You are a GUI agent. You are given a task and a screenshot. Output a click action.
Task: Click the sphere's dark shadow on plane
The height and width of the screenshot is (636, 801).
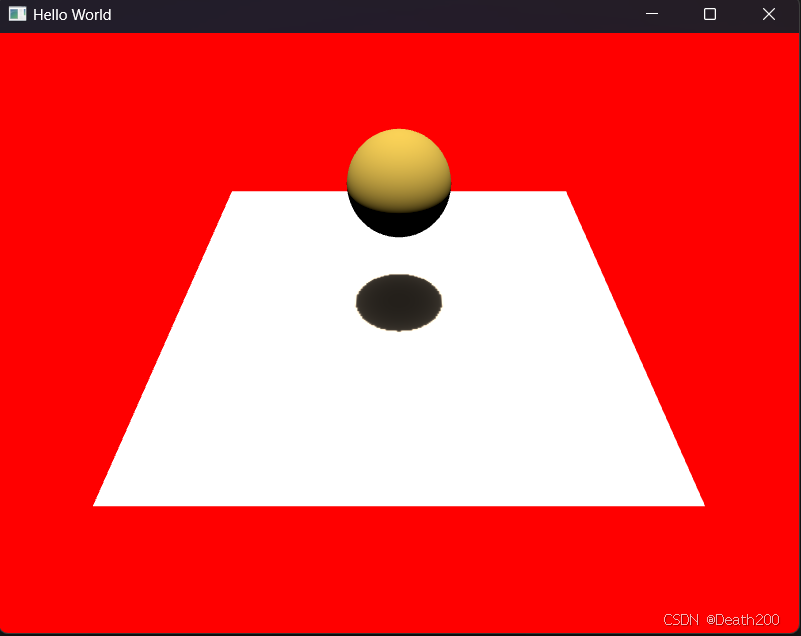coord(399,303)
